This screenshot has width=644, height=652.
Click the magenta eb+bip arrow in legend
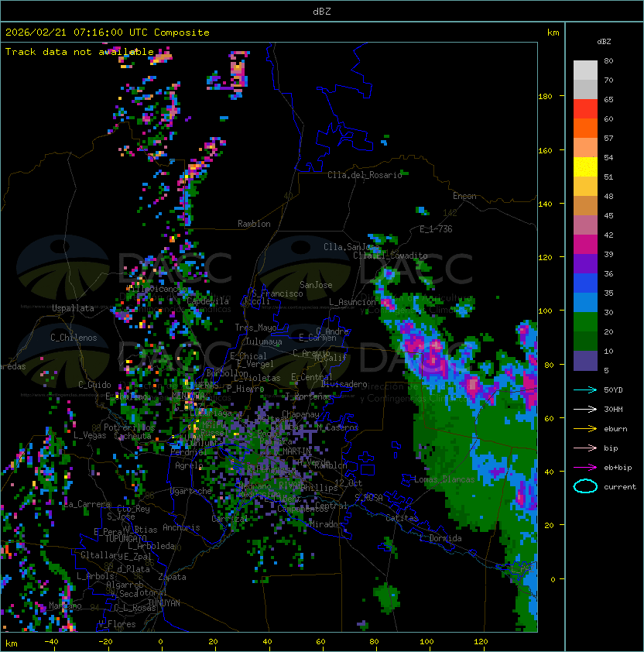[585, 468]
